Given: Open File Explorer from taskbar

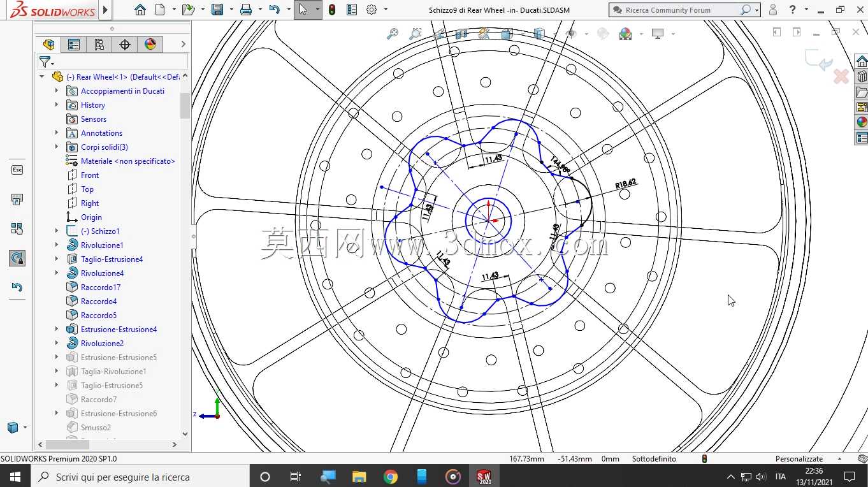Looking at the screenshot, I should (x=359, y=476).
